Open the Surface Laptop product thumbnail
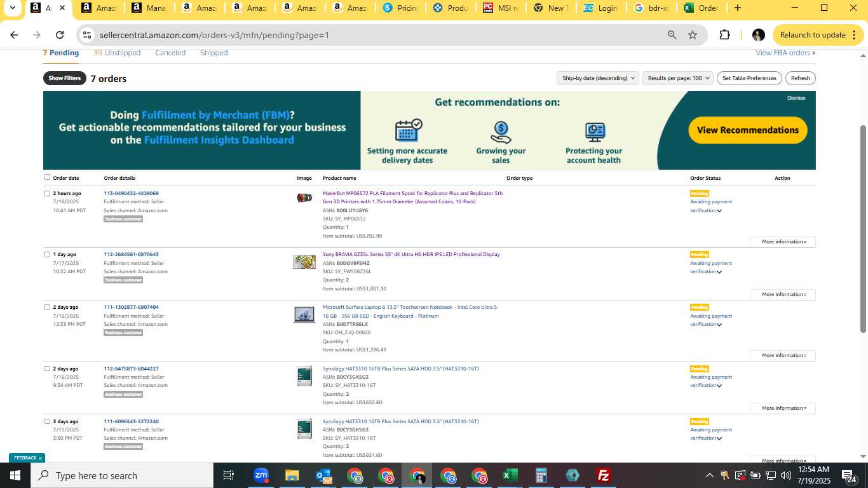This screenshot has height=488, width=868. coord(304,315)
